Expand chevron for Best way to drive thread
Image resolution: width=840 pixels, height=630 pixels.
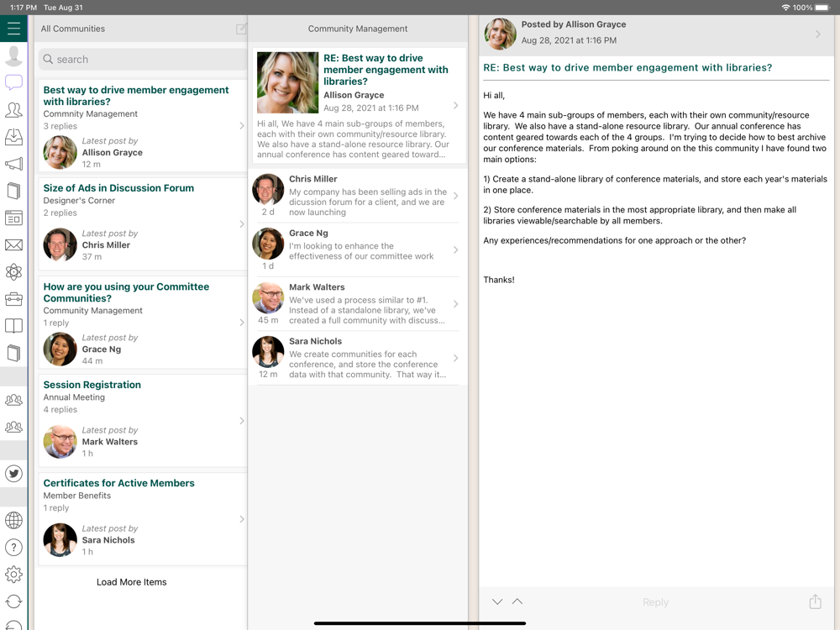[242, 126]
